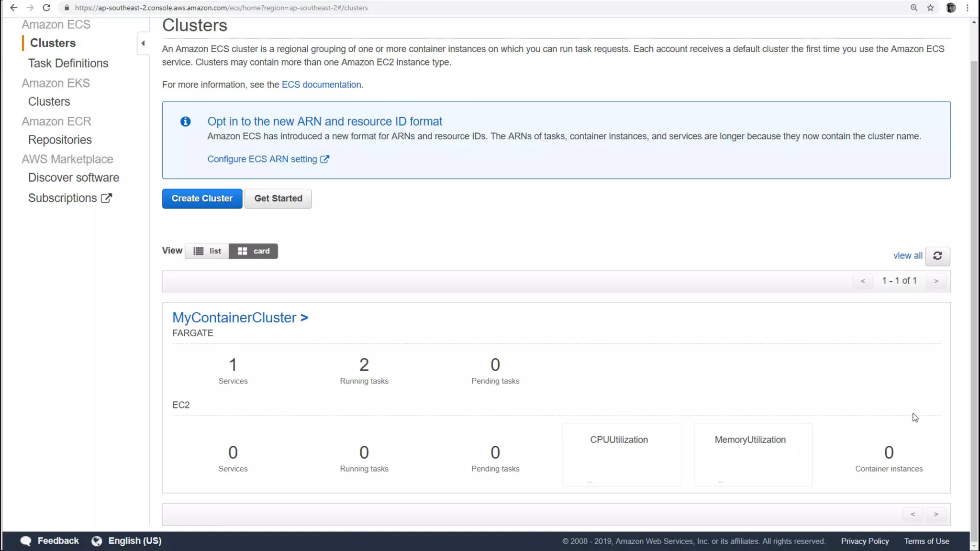The width and height of the screenshot is (980, 551).
Task: Click the browser reload page icon
Action: point(46,8)
